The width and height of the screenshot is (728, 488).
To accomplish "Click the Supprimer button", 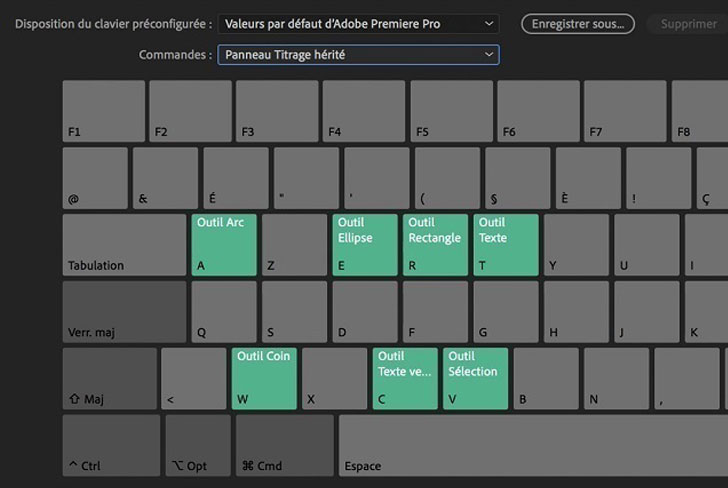I will point(688,23).
